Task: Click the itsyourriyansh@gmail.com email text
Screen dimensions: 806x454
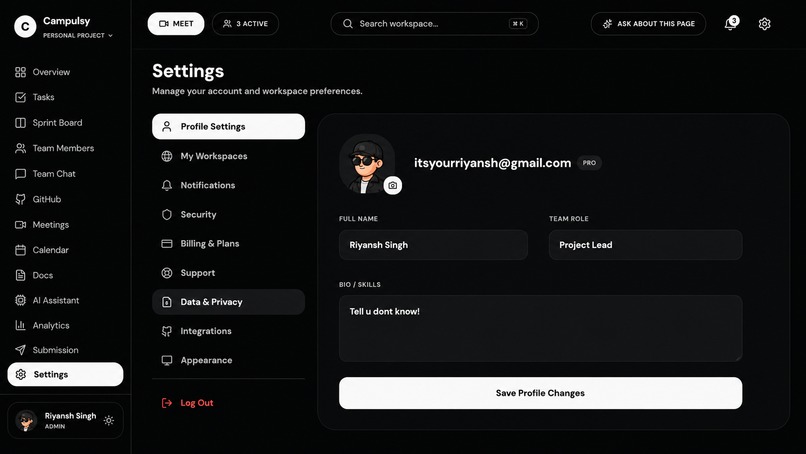Action: pos(492,163)
